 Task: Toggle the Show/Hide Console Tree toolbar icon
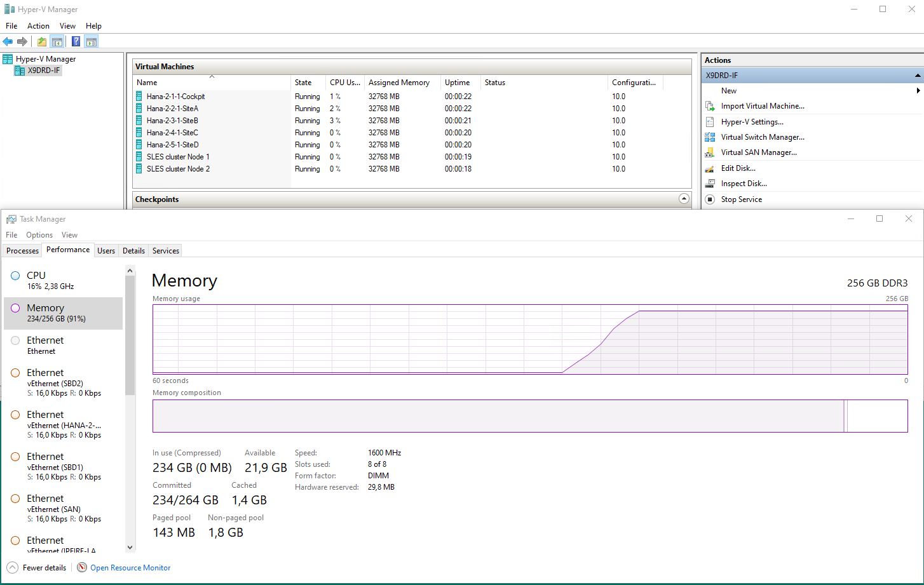click(57, 42)
